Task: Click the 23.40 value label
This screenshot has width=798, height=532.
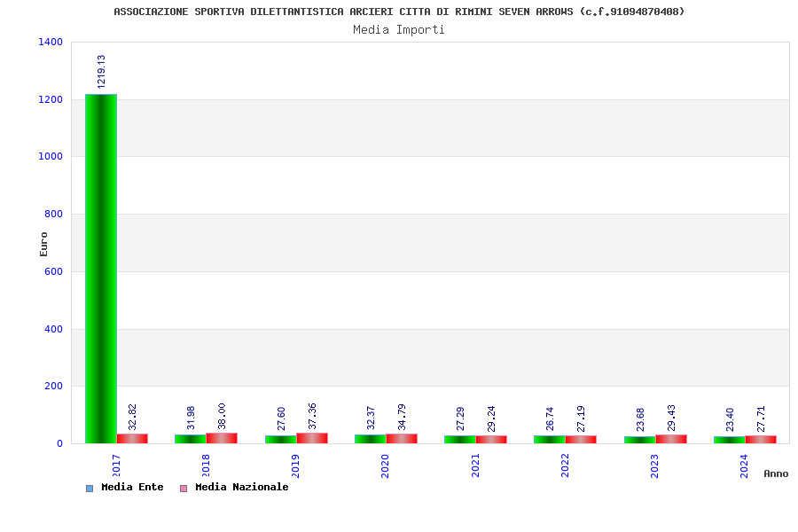Action: [x=731, y=419]
